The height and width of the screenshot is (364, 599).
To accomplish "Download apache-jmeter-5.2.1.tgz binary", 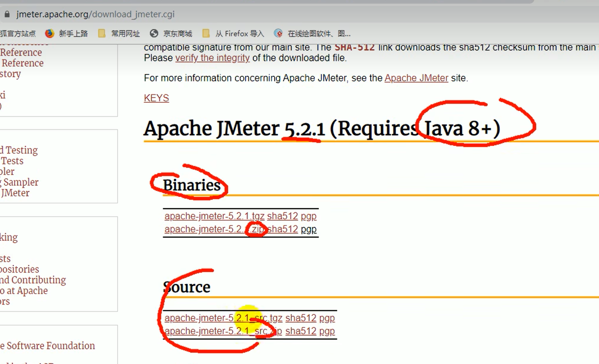I will 215,216.
